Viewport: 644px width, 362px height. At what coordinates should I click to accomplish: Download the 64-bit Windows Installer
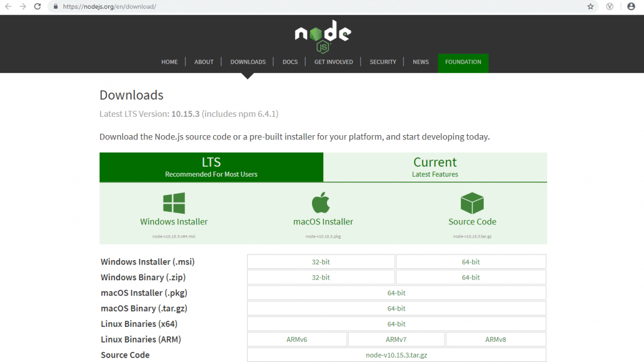pos(470,261)
